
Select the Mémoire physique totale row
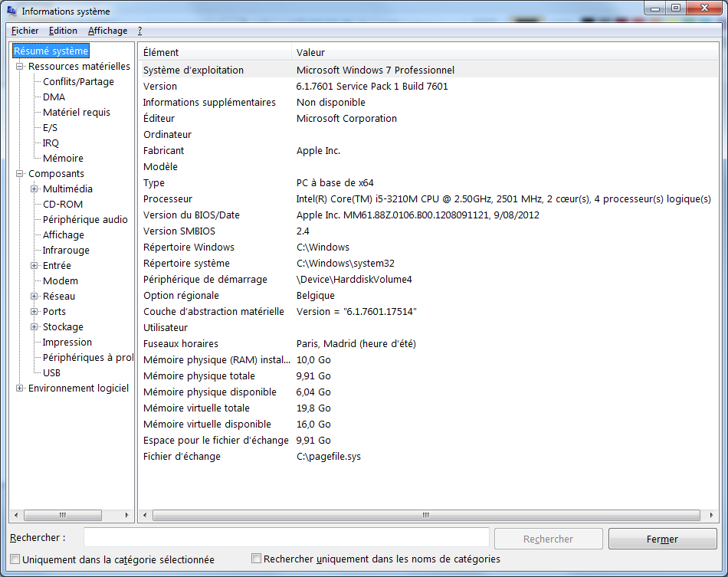(428, 376)
